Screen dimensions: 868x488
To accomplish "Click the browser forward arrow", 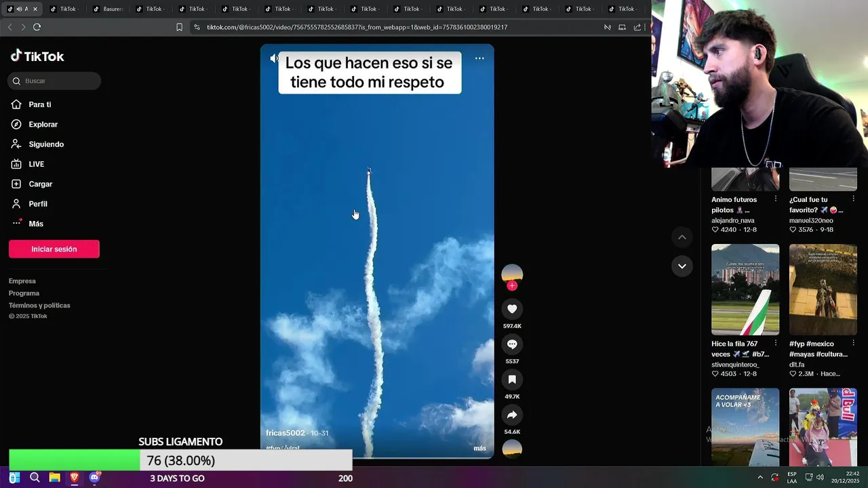I will point(23,27).
